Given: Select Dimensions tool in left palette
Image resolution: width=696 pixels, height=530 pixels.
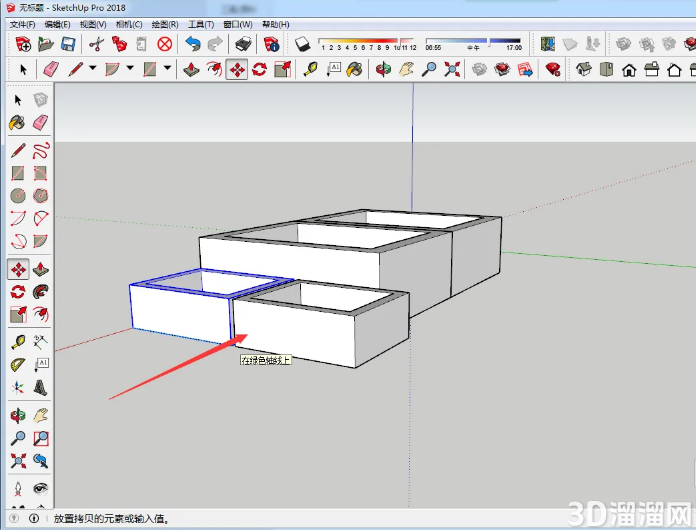Looking at the screenshot, I should (x=40, y=342).
